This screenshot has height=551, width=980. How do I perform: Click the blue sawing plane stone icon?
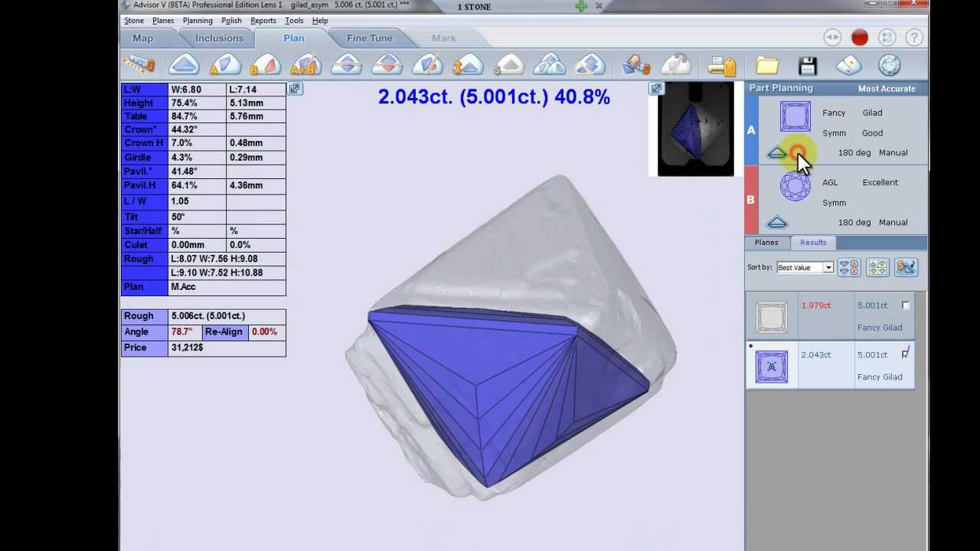pos(347,65)
